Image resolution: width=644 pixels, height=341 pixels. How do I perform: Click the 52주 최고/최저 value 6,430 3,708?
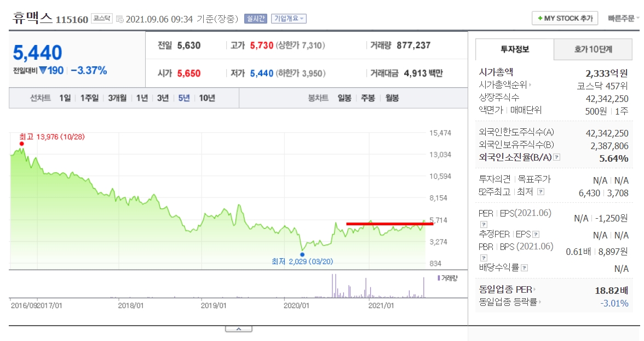tap(603, 193)
